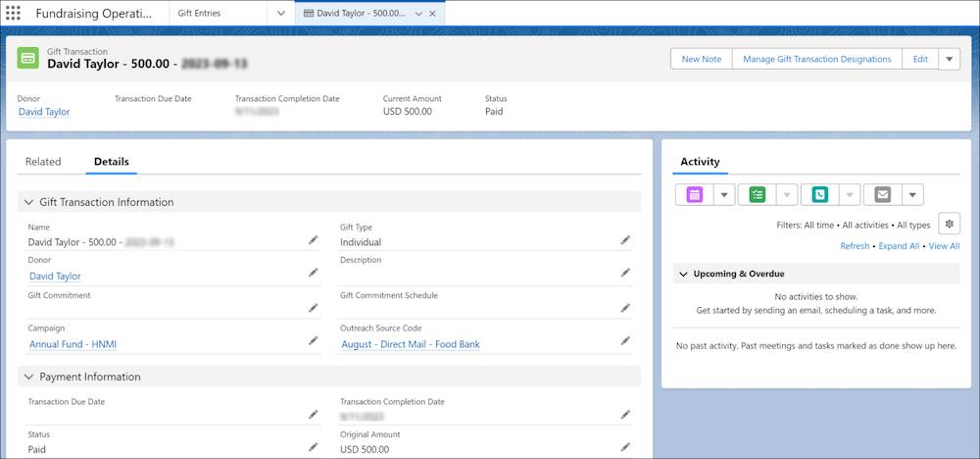The image size is (980, 459).
Task: Click the green Gift Transaction record icon
Action: (x=28, y=58)
